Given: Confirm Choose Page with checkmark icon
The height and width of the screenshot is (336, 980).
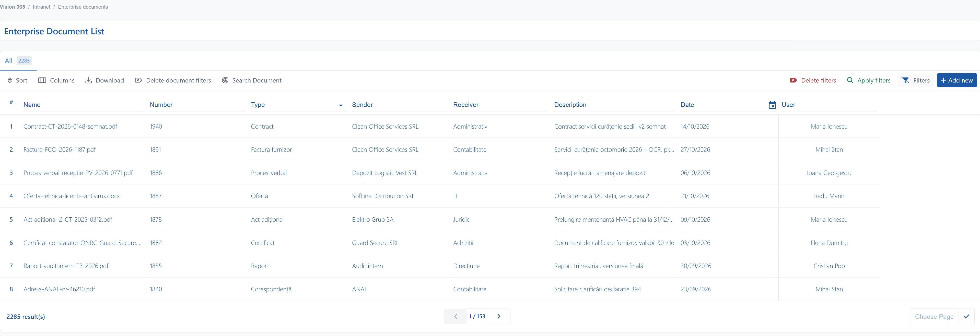Looking at the screenshot, I should (x=966, y=316).
